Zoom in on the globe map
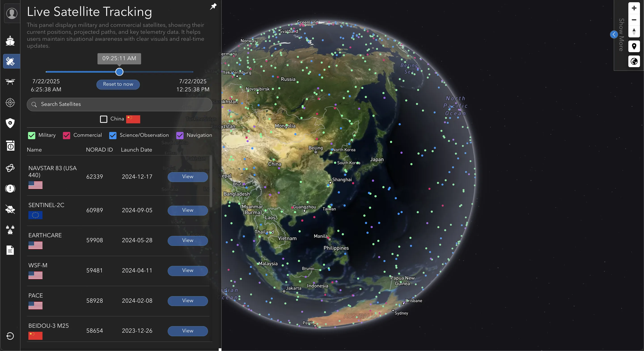644x351 pixels. coord(634,8)
